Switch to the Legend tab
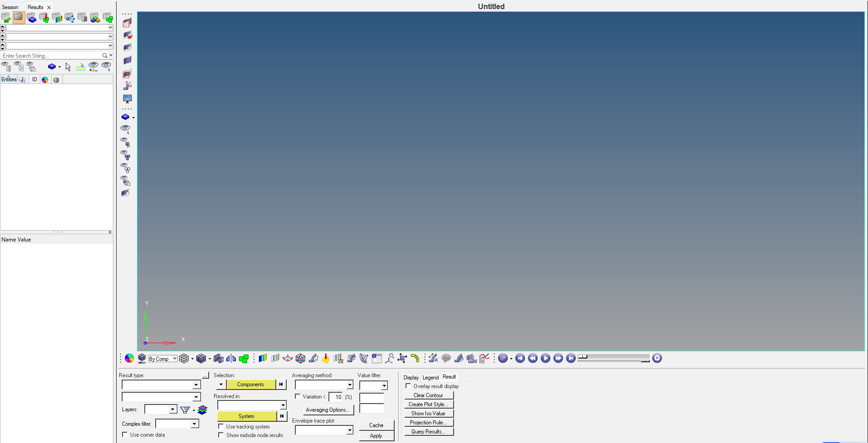 pyautogui.click(x=430, y=378)
